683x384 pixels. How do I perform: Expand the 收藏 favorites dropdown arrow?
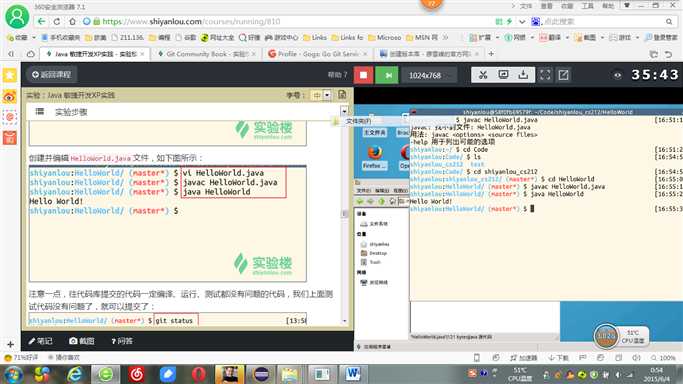(34, 37)
